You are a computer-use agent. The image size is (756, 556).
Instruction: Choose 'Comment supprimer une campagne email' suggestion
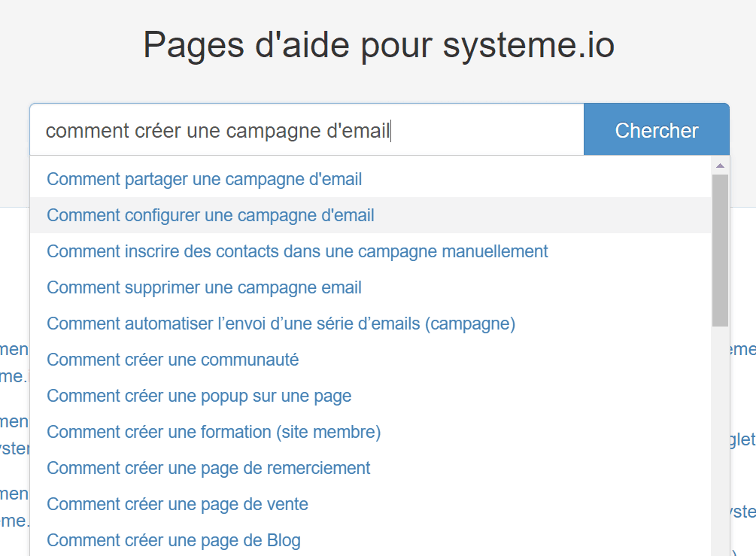[x=370, y=287]
